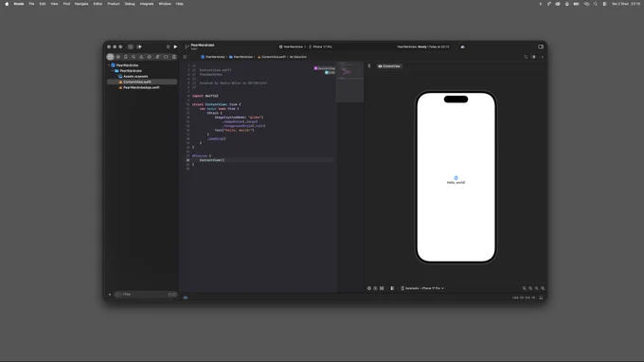The image size is (644, 362).
Task: Select PearWardrobeApp.swift in navigator
Action: click(141, 87)
